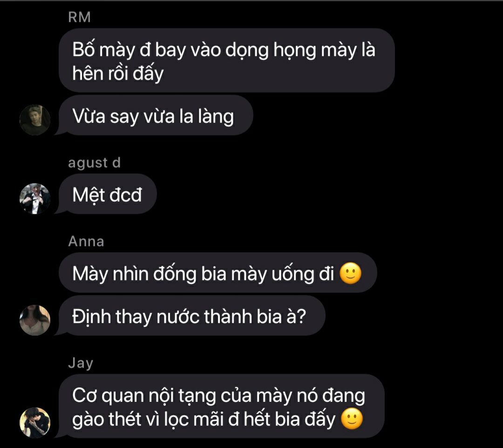This screenshot has width=503, height=448.
Task: Open agust d's profile avatar
Action: pyautogui.click(x=35, y=198)
